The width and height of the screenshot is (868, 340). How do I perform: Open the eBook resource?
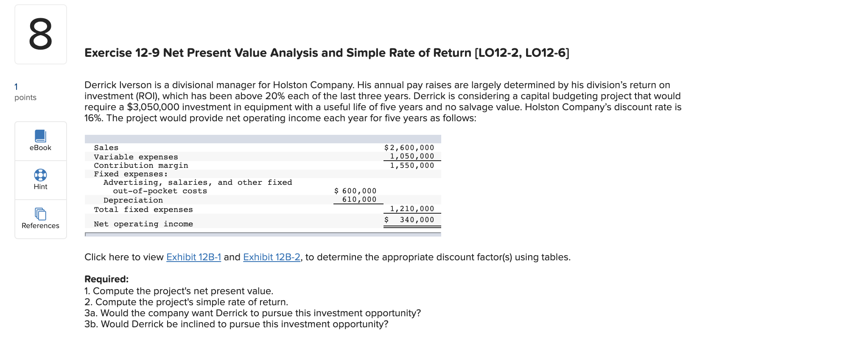tap(40, 141)
